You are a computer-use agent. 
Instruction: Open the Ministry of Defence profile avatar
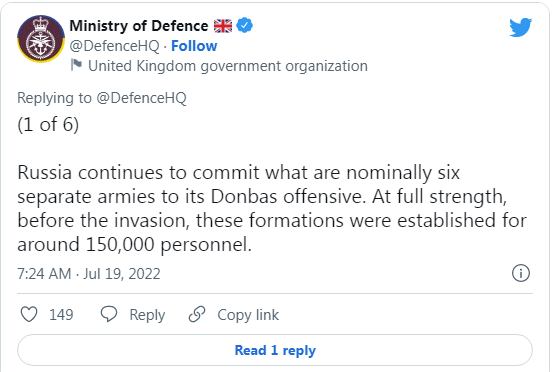click(x=41, y=39)
